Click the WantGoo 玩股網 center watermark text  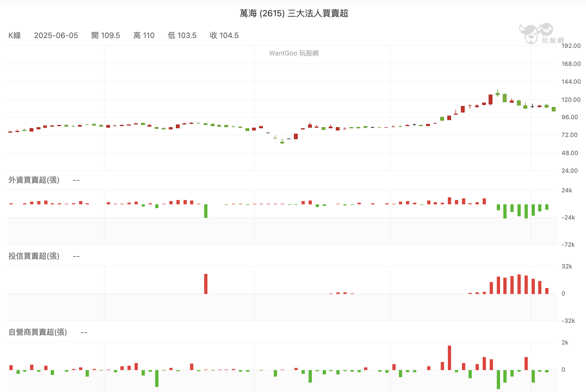tap(294, 53)
